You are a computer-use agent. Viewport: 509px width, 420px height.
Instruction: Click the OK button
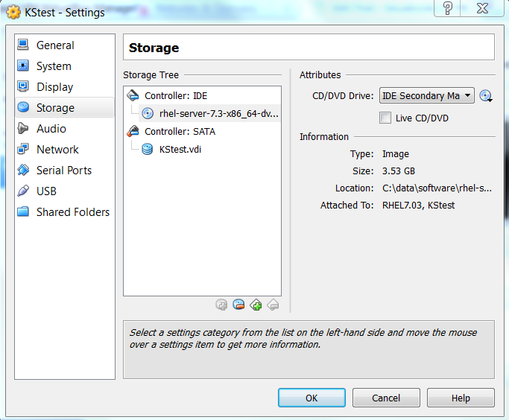(x=312, y=398)
